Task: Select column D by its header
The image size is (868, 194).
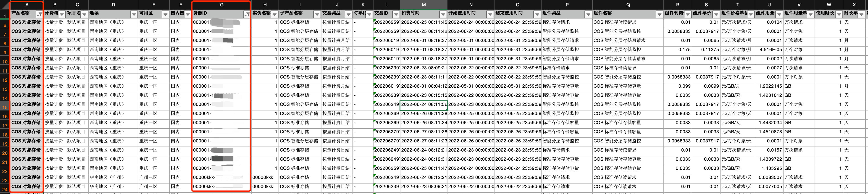Action: (x=113, y=5)
